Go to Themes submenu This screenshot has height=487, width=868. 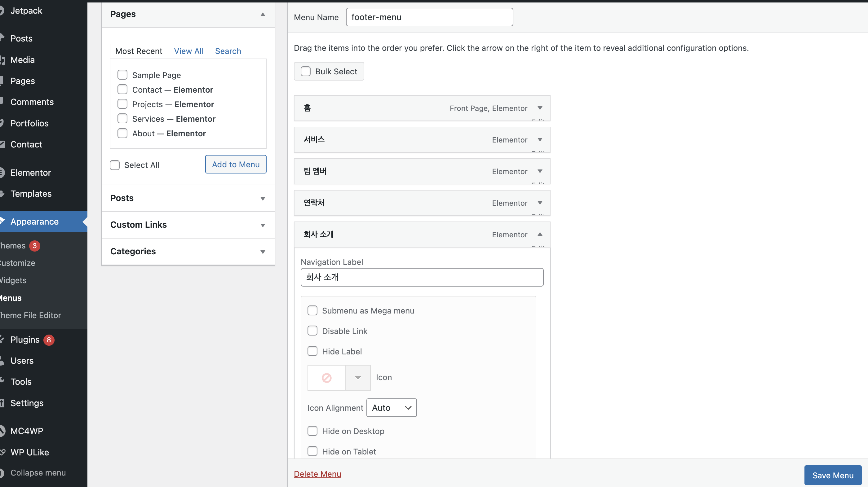12,246
